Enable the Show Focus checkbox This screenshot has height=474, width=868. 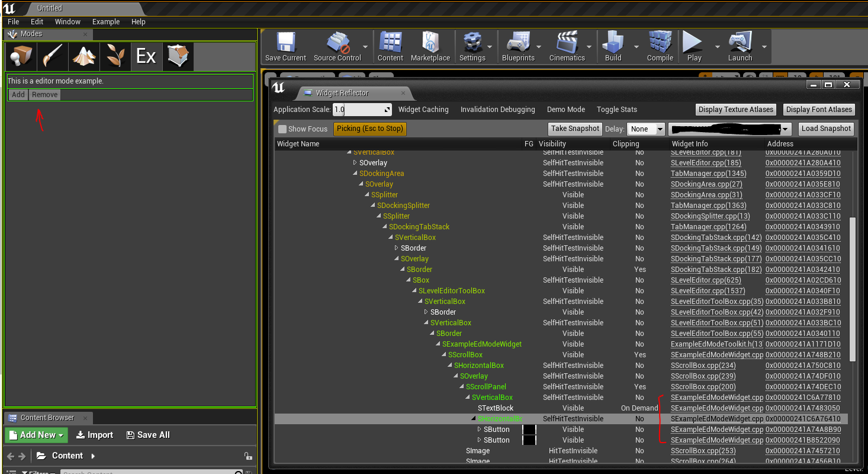282,129
